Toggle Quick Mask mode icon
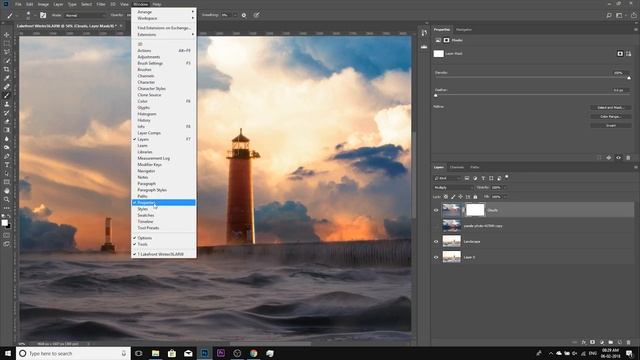This screenshot has height=360, width=640. 7,235
